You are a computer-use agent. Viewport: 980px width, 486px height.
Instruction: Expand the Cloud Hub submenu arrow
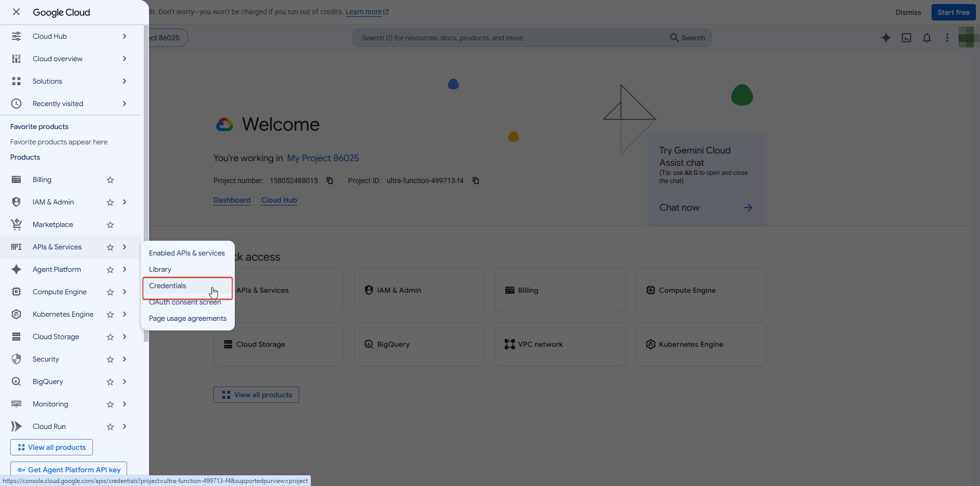click(125, 36)
